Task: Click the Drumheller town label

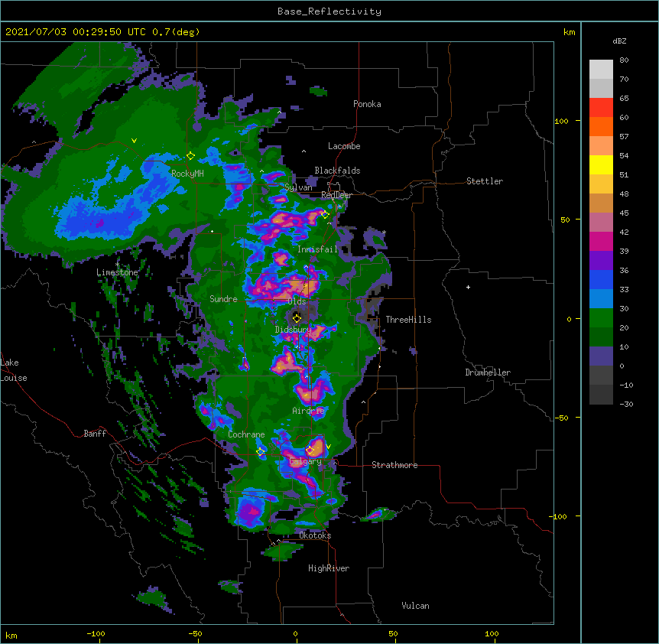Action: pos(488,372)
